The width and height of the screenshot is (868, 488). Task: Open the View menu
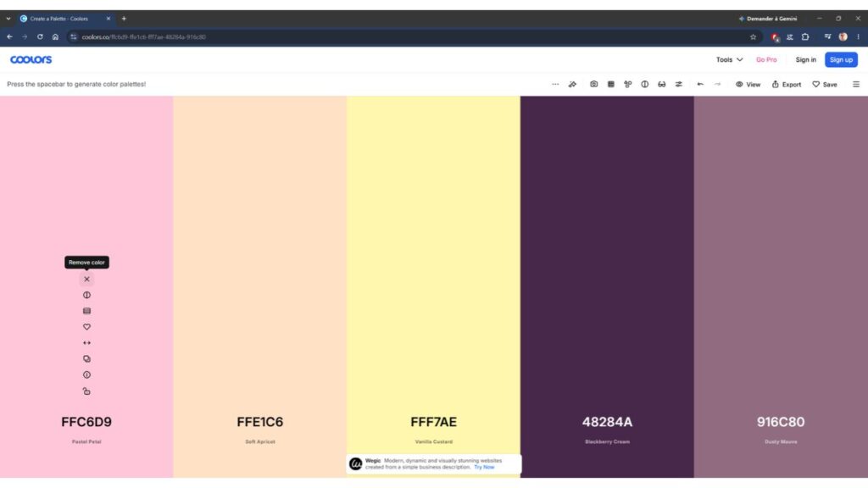[x=748, y=84]
